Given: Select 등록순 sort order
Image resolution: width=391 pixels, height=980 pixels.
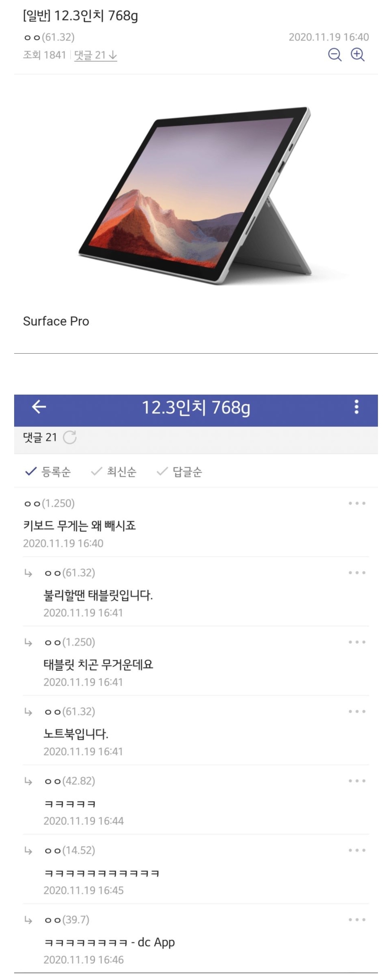Looking at the screenshot, I should coord(48,472).
